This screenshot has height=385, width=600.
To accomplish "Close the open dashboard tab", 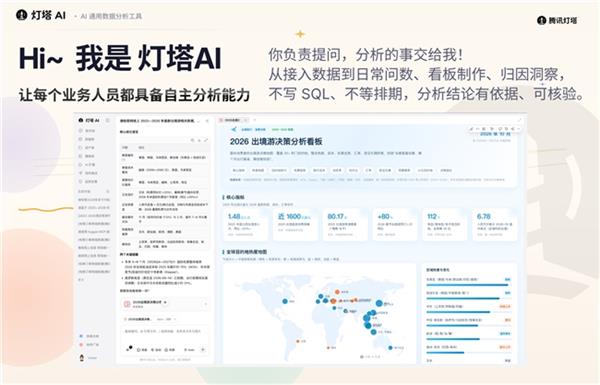I will (x=246, y=120).
